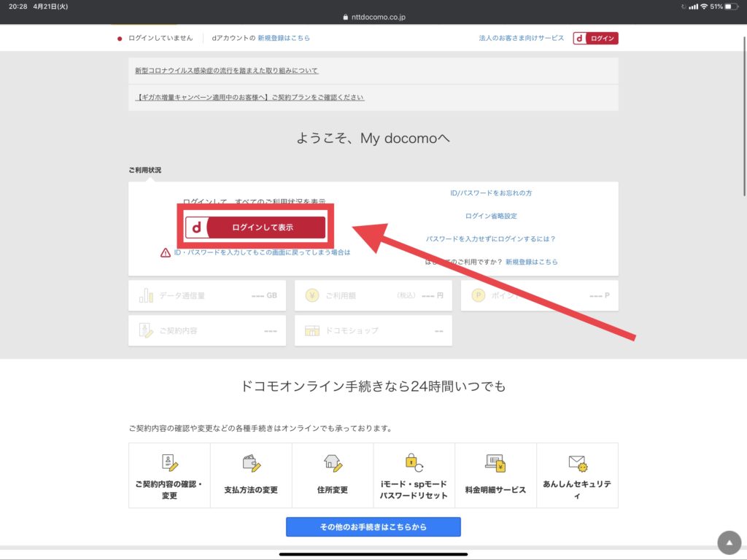The image size is (747, 560).
Task: Open iモード・spモードパスワードリセット label
Action: (414, 489)
